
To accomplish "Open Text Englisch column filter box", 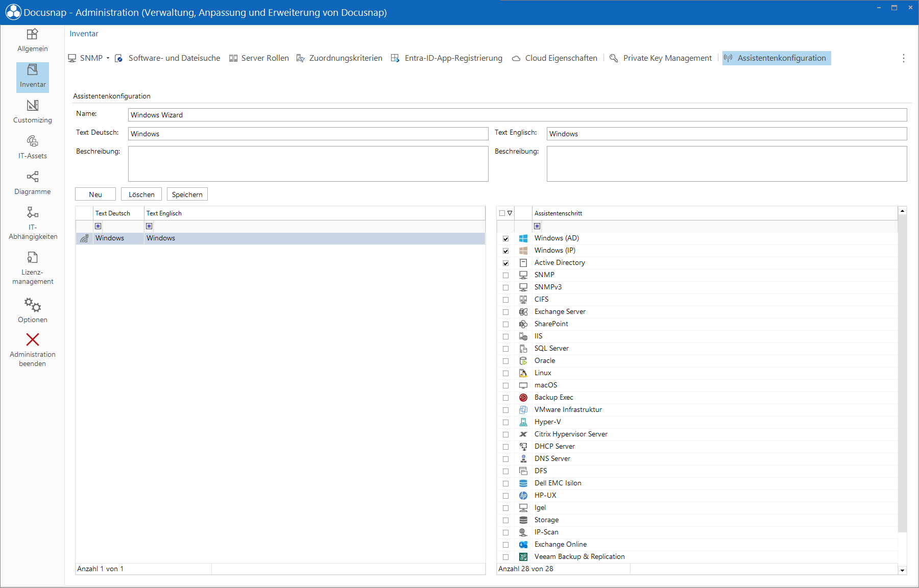I will pos(149,226).
